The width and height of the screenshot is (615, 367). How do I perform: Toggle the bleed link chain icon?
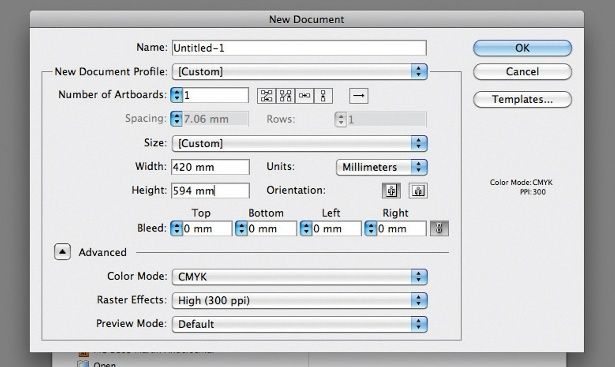(x=439, y=228)
